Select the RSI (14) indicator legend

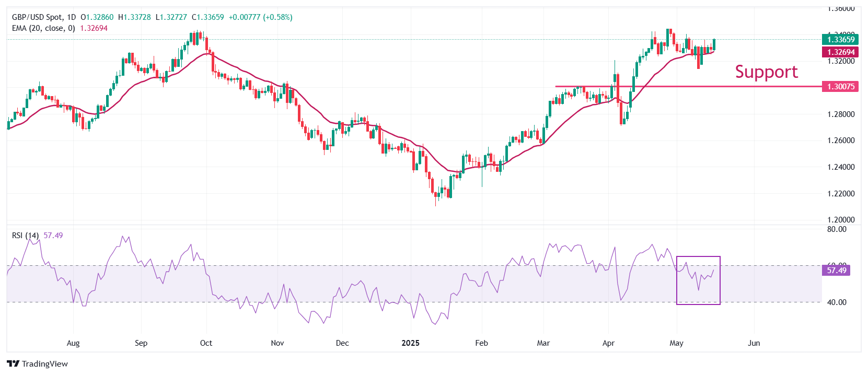(x=25, y=236)
